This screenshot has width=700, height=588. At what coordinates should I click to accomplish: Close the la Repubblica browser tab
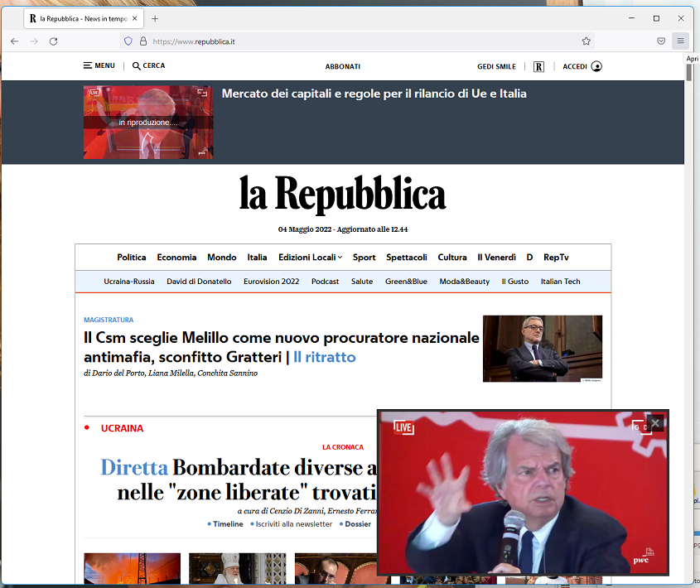(x=135, y=19)
